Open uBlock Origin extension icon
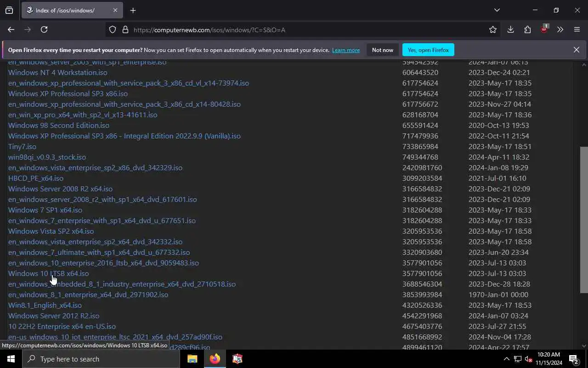Screen dimensions: 588x368 544,29
